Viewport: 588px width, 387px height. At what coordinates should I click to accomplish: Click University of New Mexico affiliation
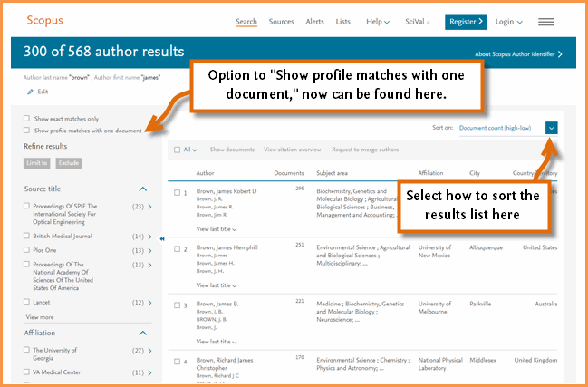(x=435, y=252)
